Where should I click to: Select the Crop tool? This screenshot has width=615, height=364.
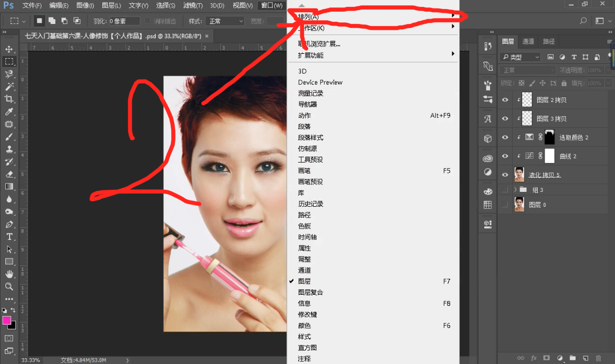click(x=9, y=99)
